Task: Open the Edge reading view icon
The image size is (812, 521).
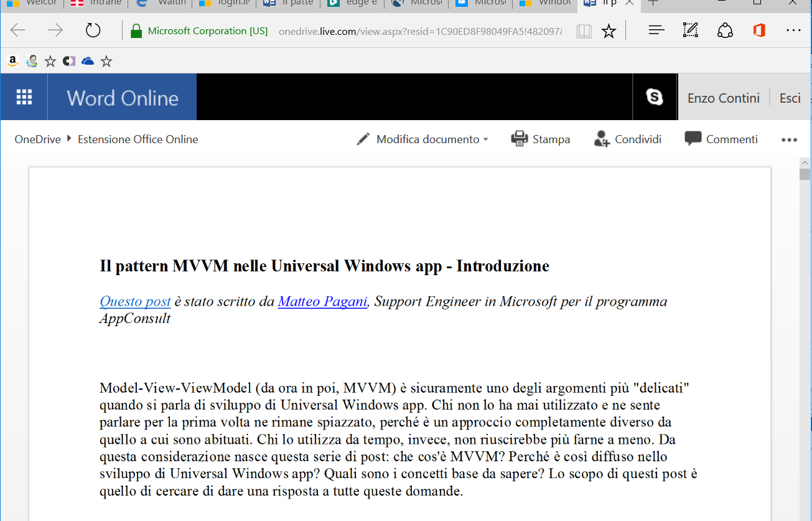Action: [x=584, y=31]
